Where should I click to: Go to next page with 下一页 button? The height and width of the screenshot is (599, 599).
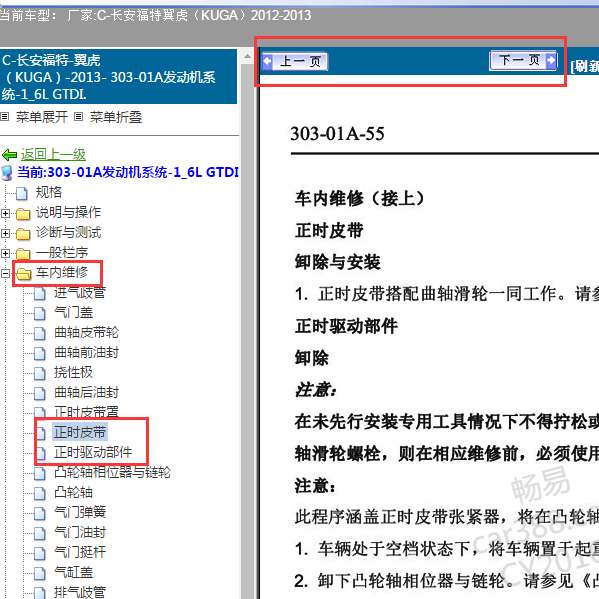523,60
